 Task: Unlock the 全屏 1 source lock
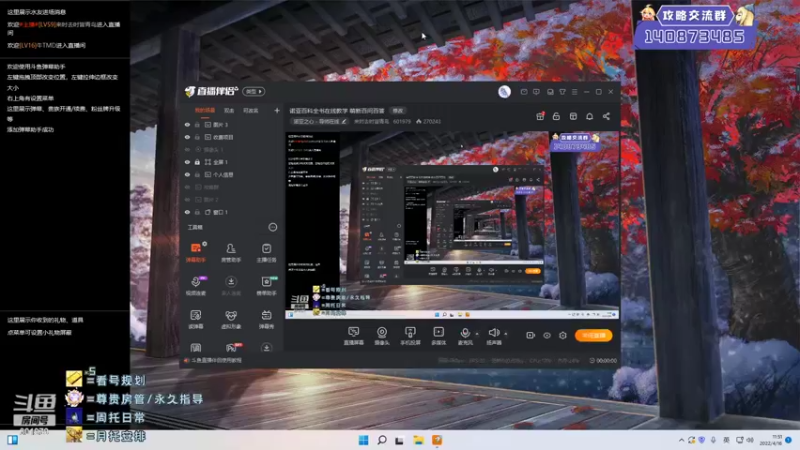click(x=197, y=162)
